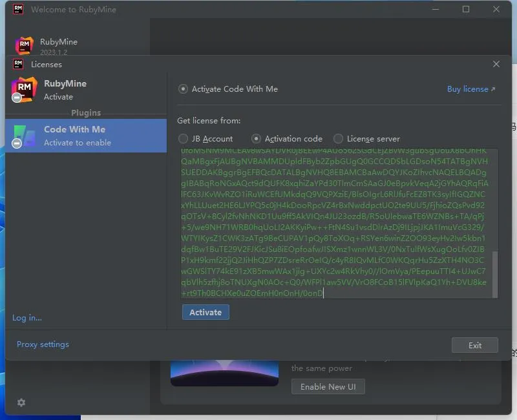
Task: Click the 'Get license from:' label
Action: (x=209, y=121)
